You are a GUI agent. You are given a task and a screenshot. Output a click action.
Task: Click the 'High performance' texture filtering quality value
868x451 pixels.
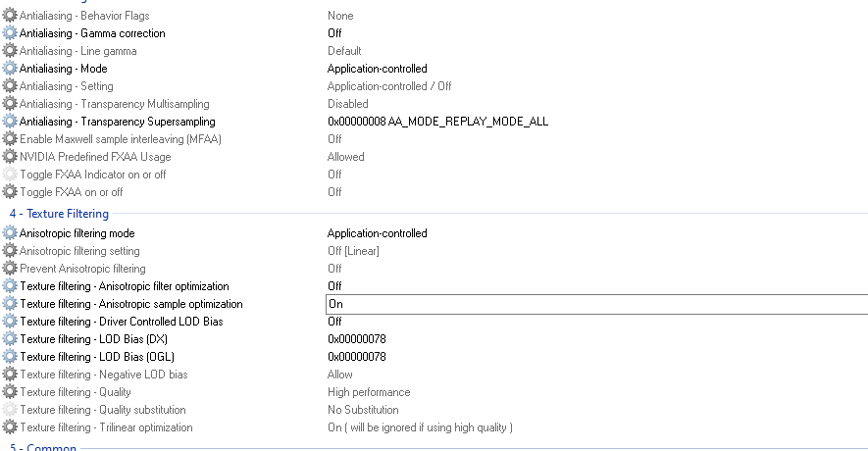coord(369,392)
